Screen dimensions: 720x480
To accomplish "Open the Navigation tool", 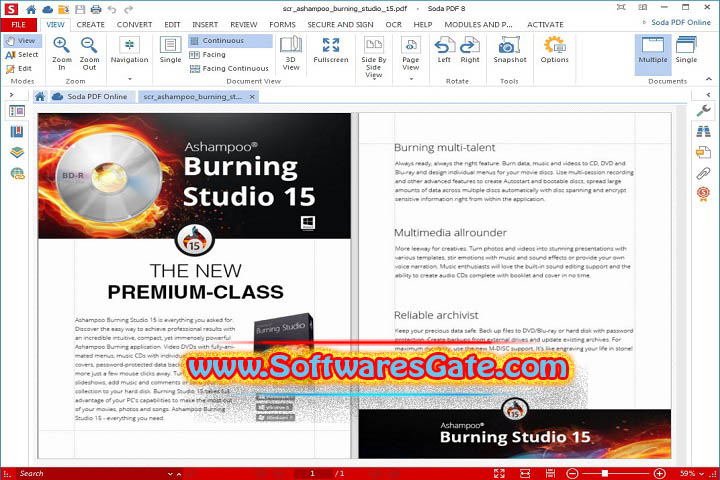I will pyautogui.click(x=129, y=50).
